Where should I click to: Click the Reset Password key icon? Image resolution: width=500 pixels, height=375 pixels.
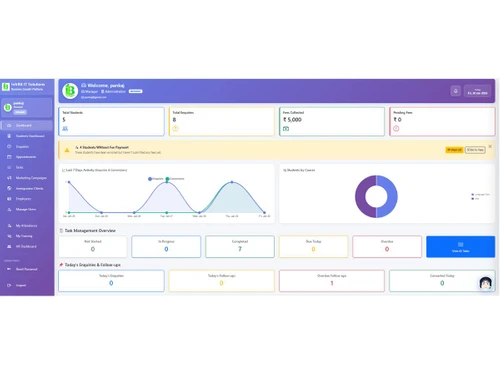(9, 269)
